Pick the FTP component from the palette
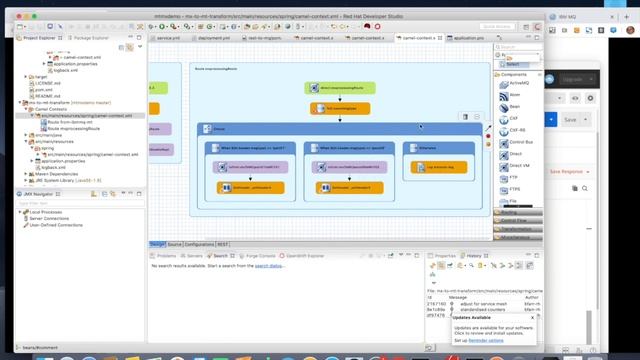This screenshot has height=360, width=640. click(x=509, y=178)
